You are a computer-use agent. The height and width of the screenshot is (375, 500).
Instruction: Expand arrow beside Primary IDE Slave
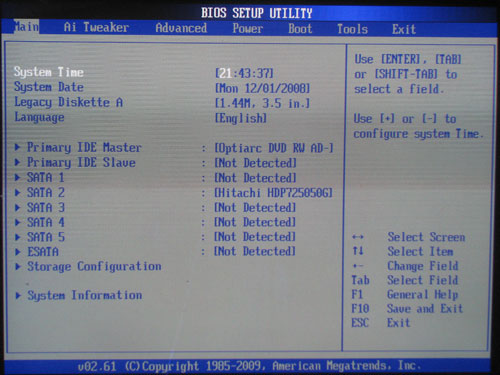(18, 162)
